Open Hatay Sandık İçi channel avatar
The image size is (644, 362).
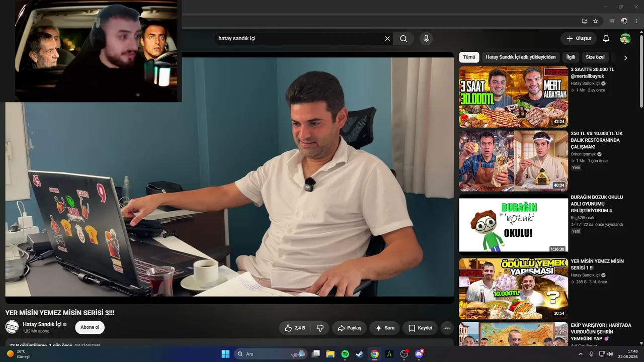[x=12, y=327]
